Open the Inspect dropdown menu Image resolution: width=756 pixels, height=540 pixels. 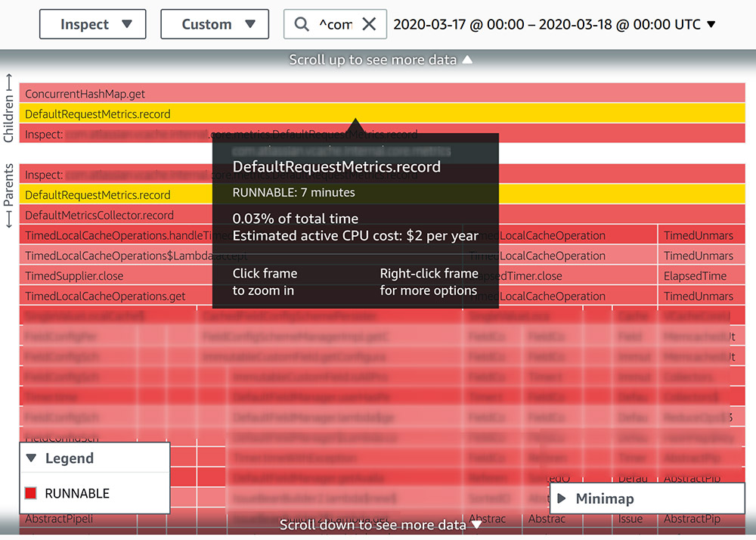[92, 24]
